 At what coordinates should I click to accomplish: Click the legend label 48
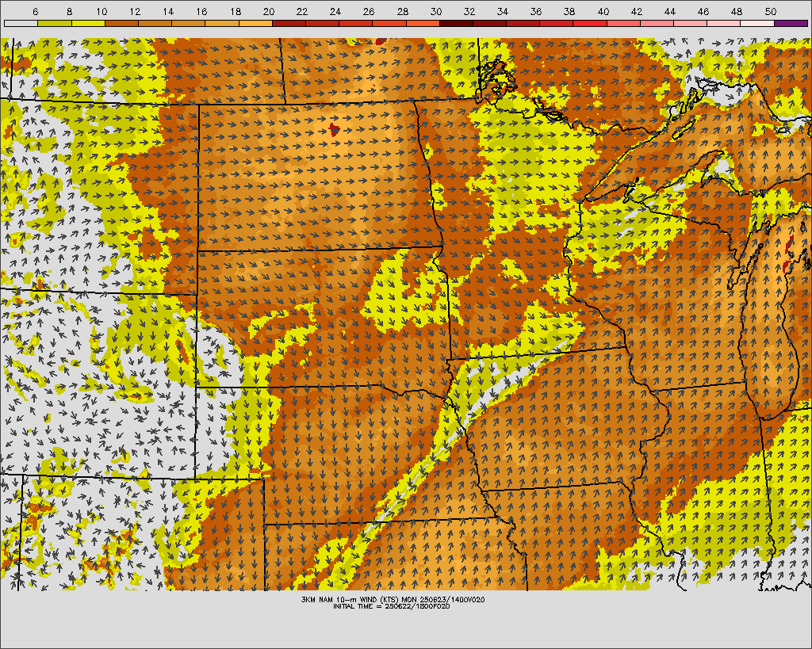737,11
